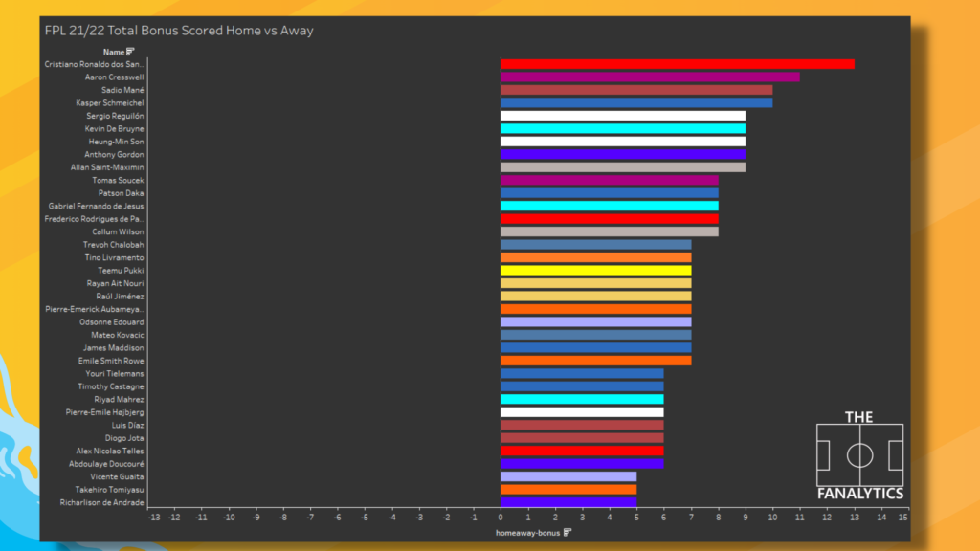The height and width of the screenshot is (551, 980).
Task: Click the axis tick value '0'
Action: pos(501,518)
